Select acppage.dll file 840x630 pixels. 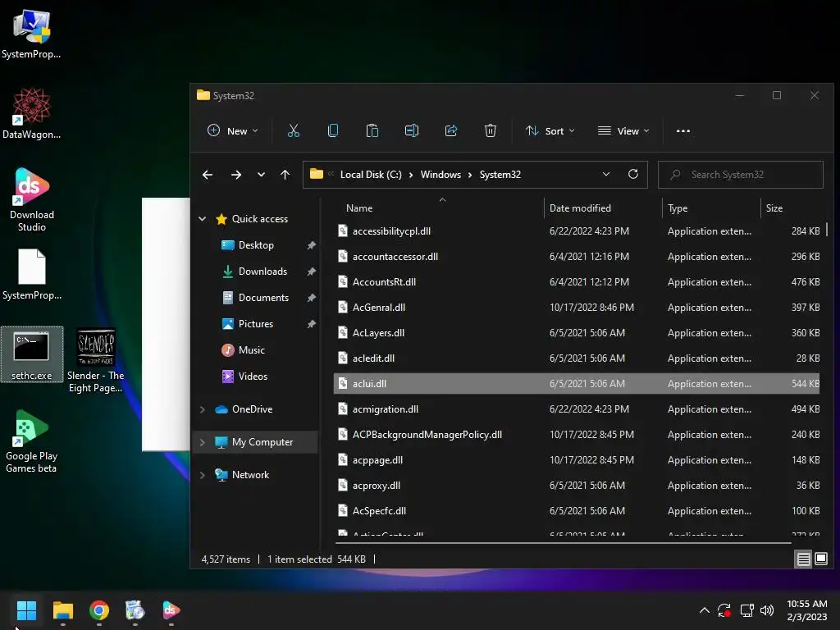577,460
